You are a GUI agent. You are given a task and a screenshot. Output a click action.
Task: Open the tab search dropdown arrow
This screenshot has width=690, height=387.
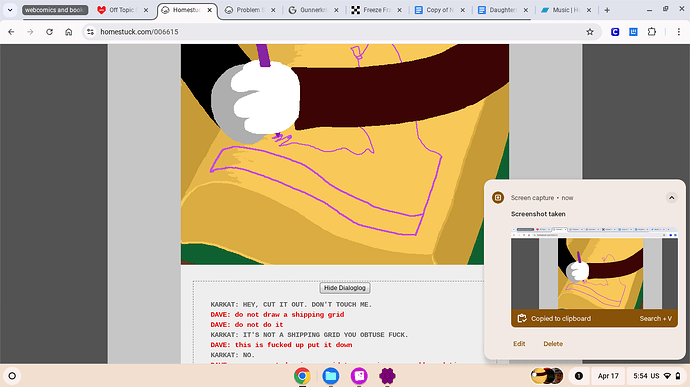[x=10, y=10]
